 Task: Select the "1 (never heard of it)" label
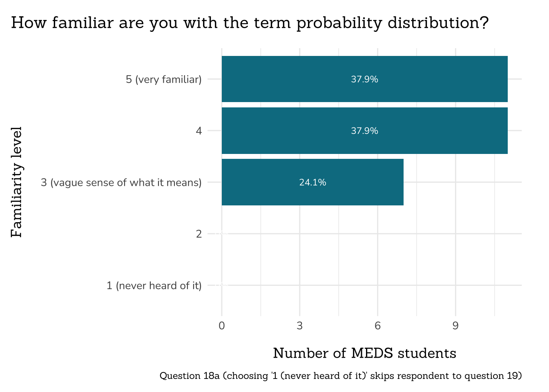click(154, 286)
